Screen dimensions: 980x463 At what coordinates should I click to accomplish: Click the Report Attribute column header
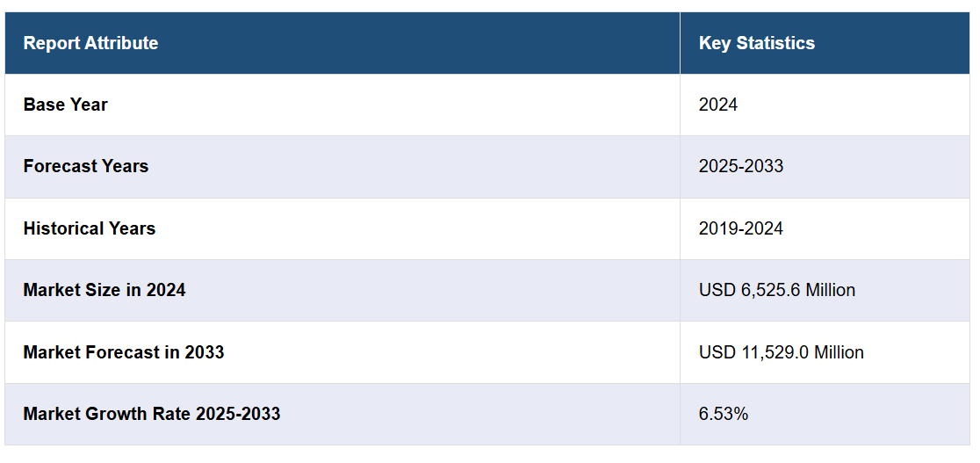coord(90,43)
